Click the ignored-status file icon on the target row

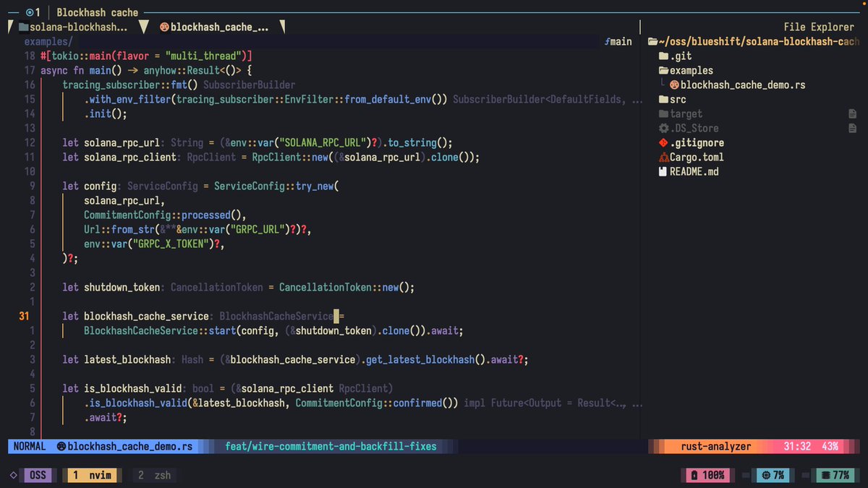point(853,114)
